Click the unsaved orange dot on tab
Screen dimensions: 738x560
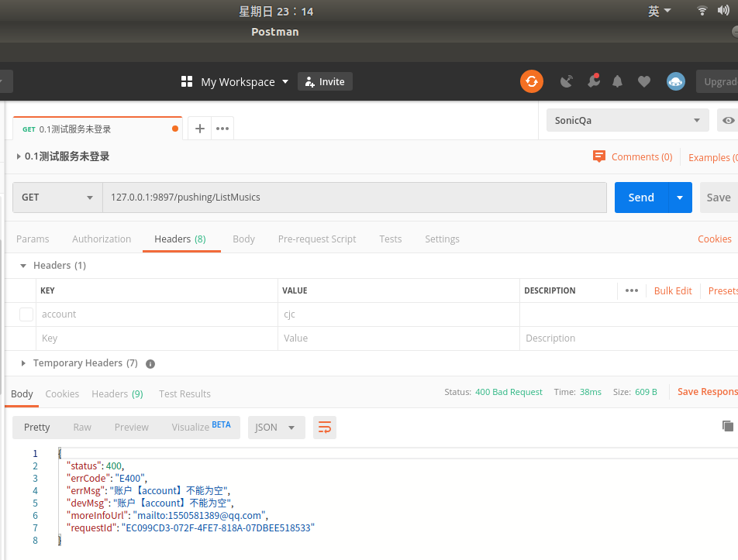pyautogui.click(x=175, y=129)
